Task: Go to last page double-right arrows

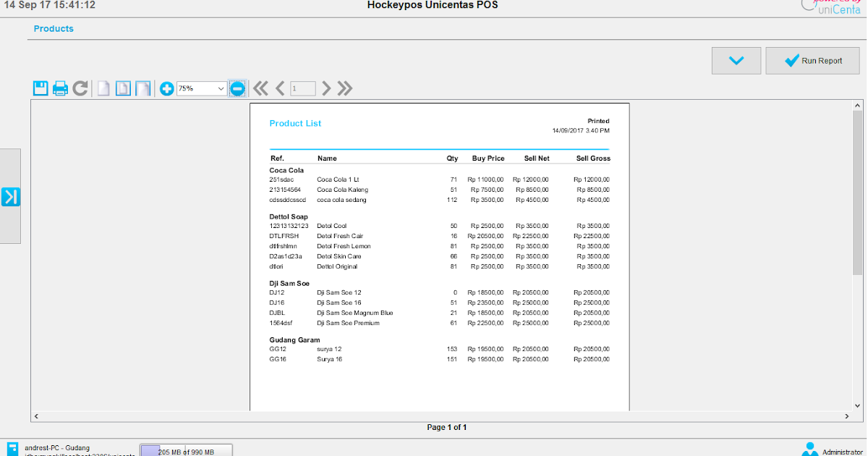Action: [345, 88]
